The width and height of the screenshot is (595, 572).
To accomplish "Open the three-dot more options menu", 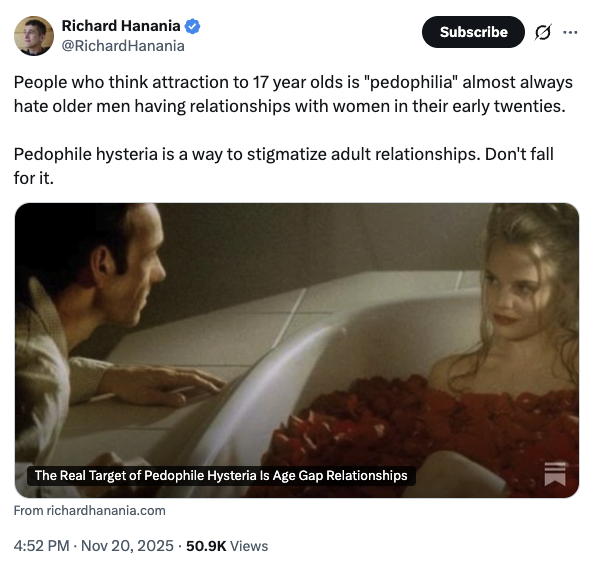I will click(x=570, y=32).
